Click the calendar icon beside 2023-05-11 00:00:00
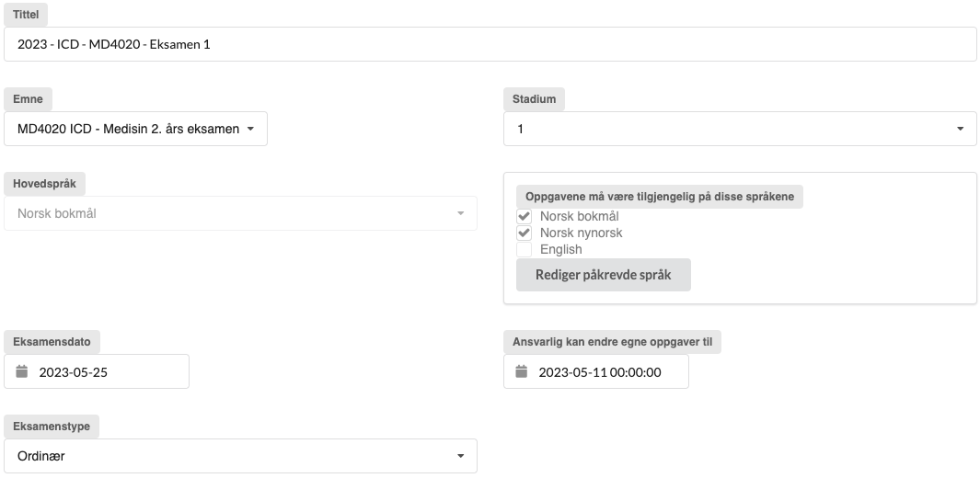Viewport: 980px width, 478px height. coord(522,372)
